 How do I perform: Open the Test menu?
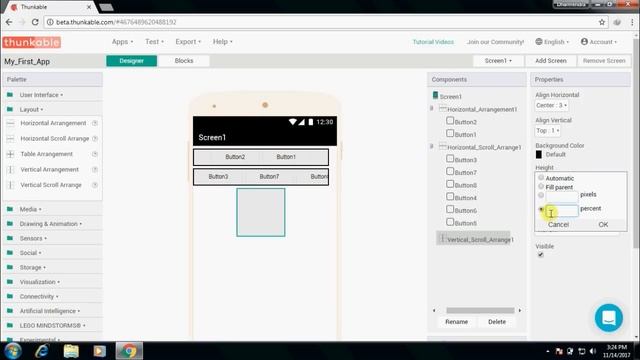click(154, 42)
